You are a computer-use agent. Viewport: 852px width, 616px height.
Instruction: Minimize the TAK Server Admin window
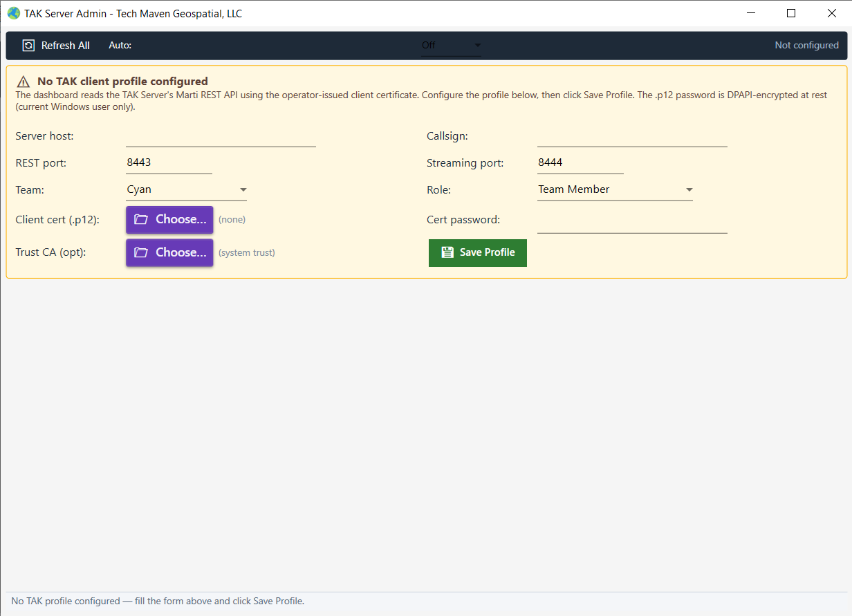click(751, 13)
